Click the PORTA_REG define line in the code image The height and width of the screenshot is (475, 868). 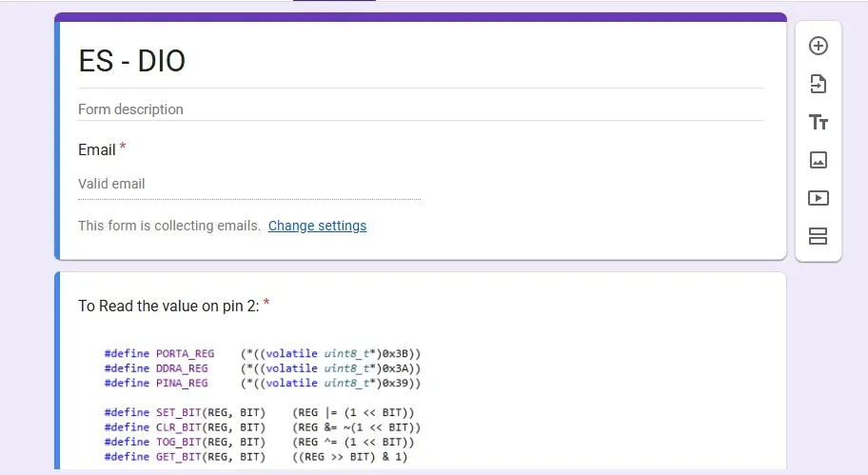[262, 353]
